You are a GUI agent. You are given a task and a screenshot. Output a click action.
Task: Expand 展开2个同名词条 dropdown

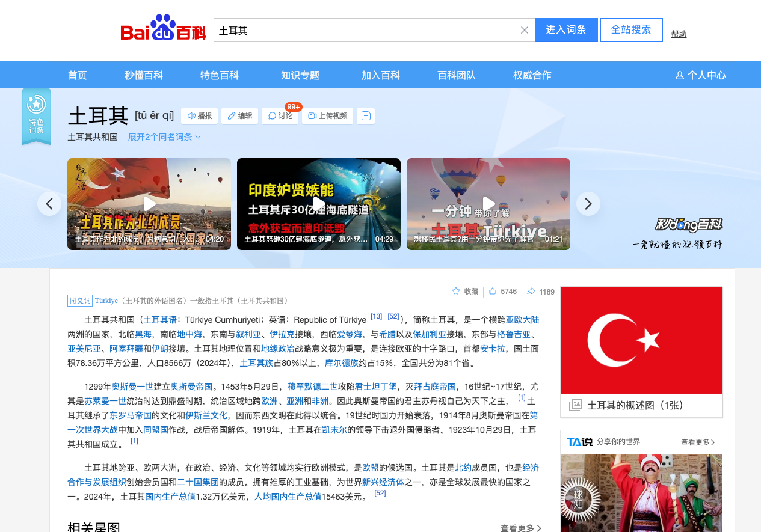pos(164,137)
